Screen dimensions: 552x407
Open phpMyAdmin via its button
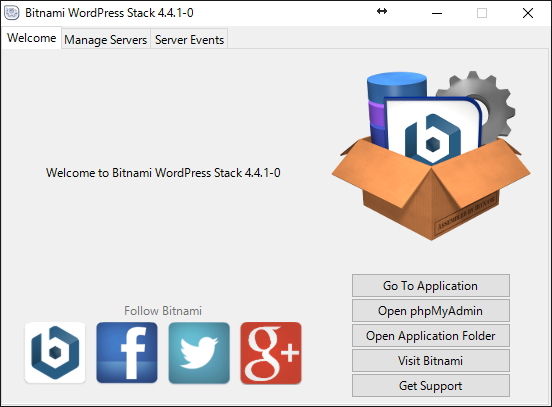(431, 311)
